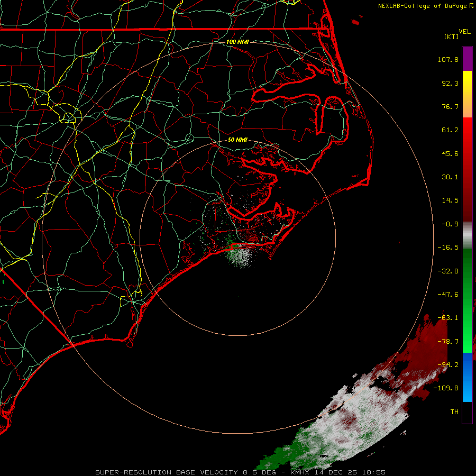Click the 45.6 velocity scale value

[450, 153]
